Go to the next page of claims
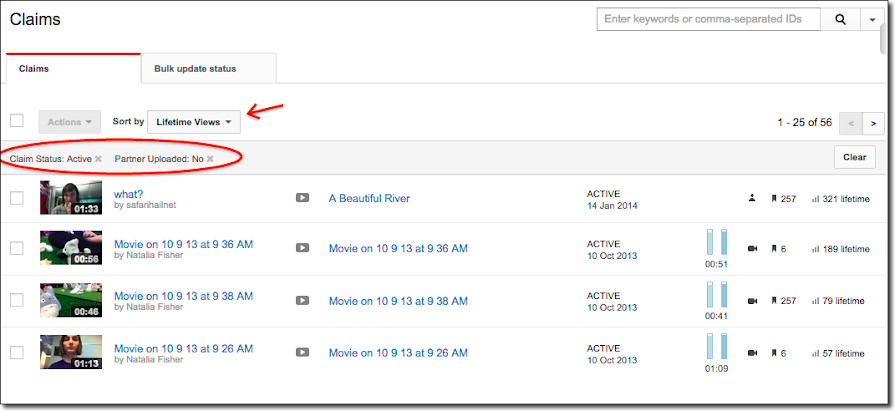The width and height of the screenshot is (895, 411). click(873, 123)
